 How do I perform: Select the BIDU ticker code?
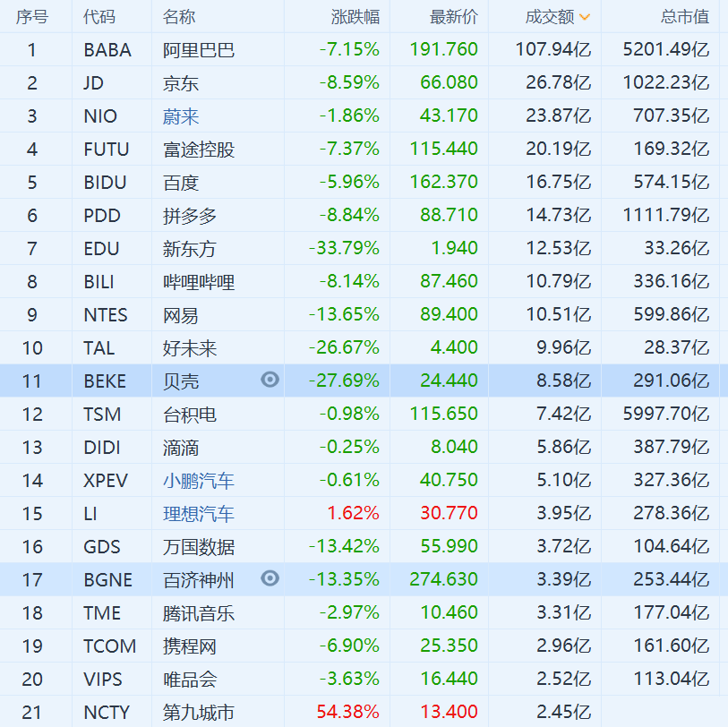click(105, 183)
